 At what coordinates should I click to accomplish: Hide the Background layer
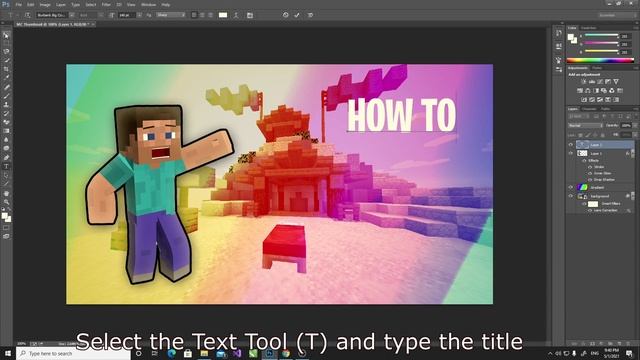pos(571,196)
